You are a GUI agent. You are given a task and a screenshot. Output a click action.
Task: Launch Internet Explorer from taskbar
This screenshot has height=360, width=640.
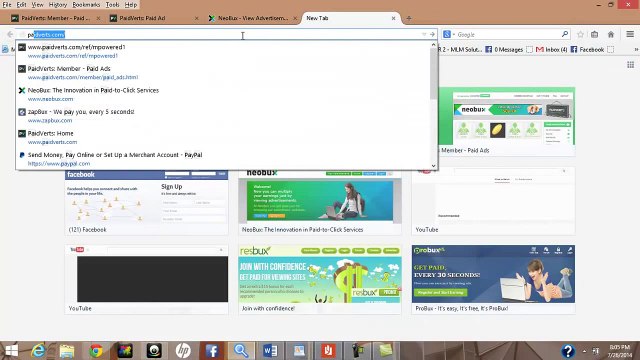[x=38, y=351]
